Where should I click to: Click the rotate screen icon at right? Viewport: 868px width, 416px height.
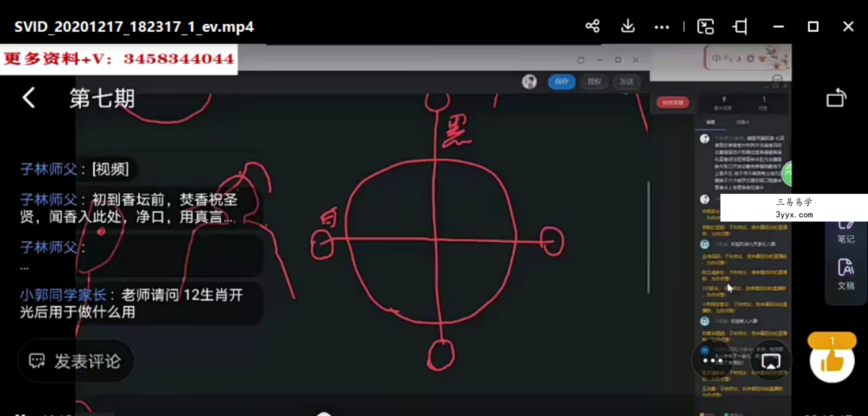tap(836, 98)
